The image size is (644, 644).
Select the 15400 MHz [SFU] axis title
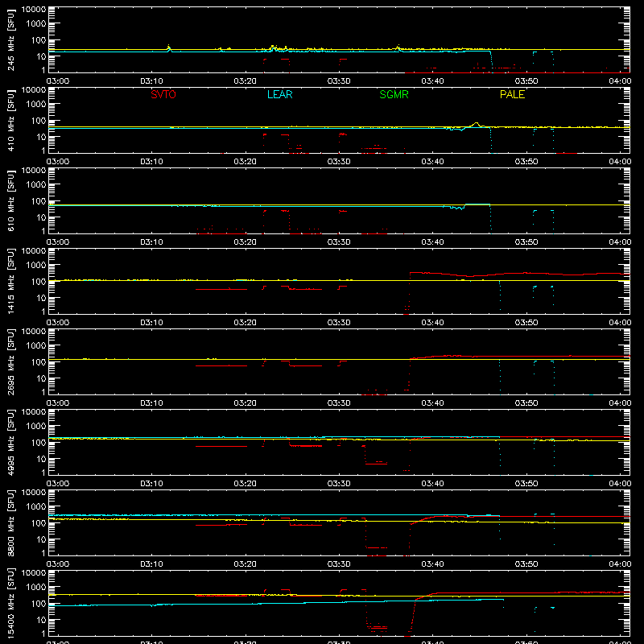pyautogui.click(x=11, y=603)
